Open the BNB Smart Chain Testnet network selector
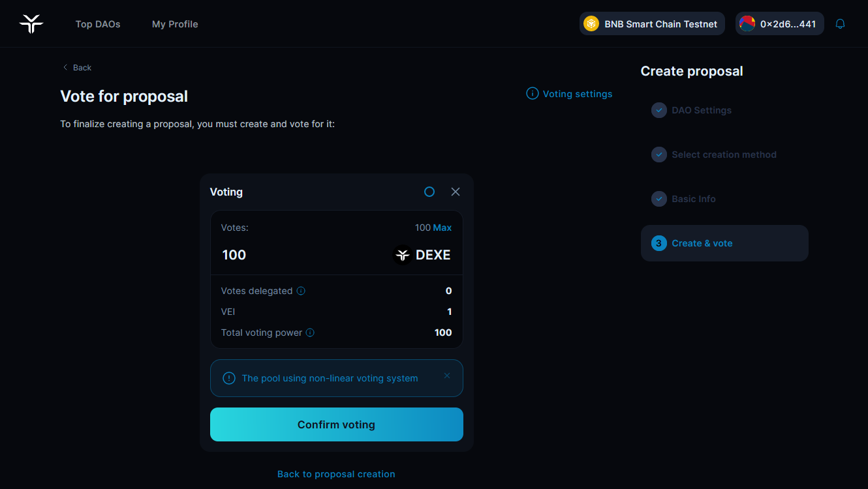Image resolution: width=868 pixels, height=489 pixels. click(x=652, y=24)
